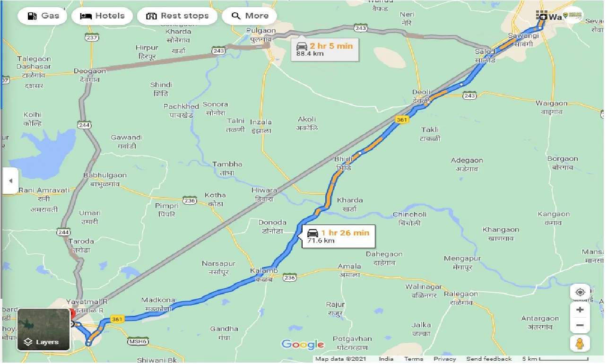Zoom out with the minus button
Viewport: 607px width, 364px height.
[x=580, y=326]
